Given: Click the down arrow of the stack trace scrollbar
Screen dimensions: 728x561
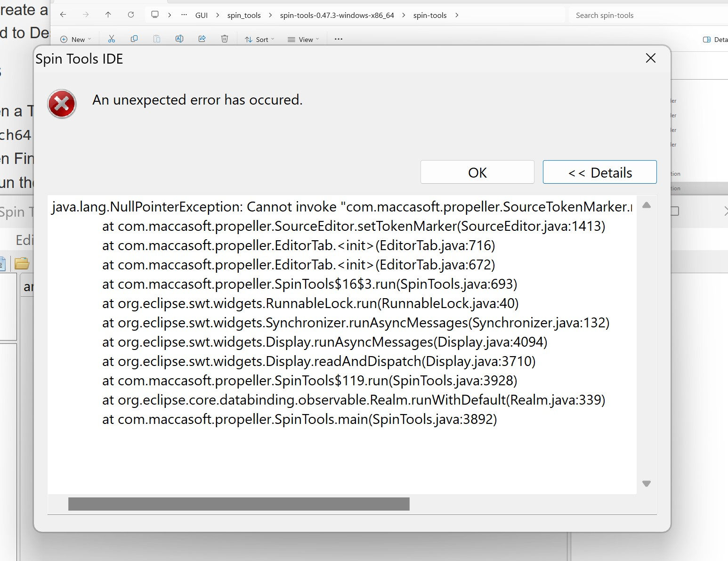Looking at the screenshot, I should [647, 484].
